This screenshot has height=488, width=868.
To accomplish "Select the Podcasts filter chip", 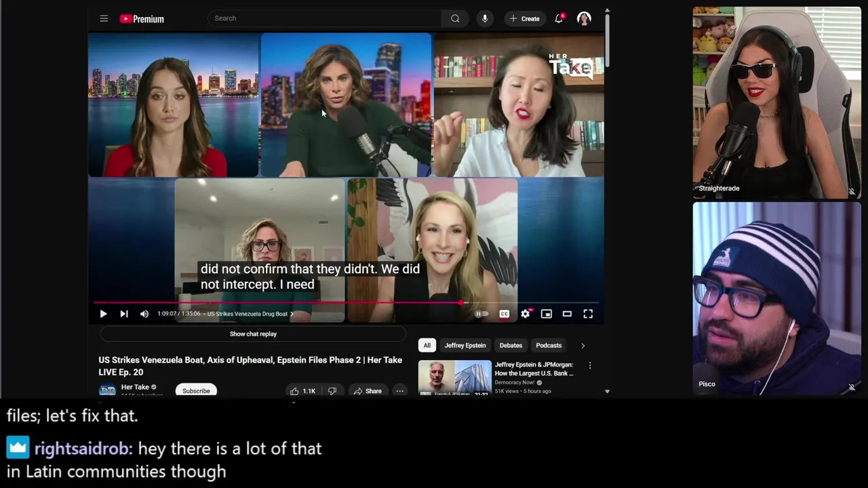I will [549, 346].
